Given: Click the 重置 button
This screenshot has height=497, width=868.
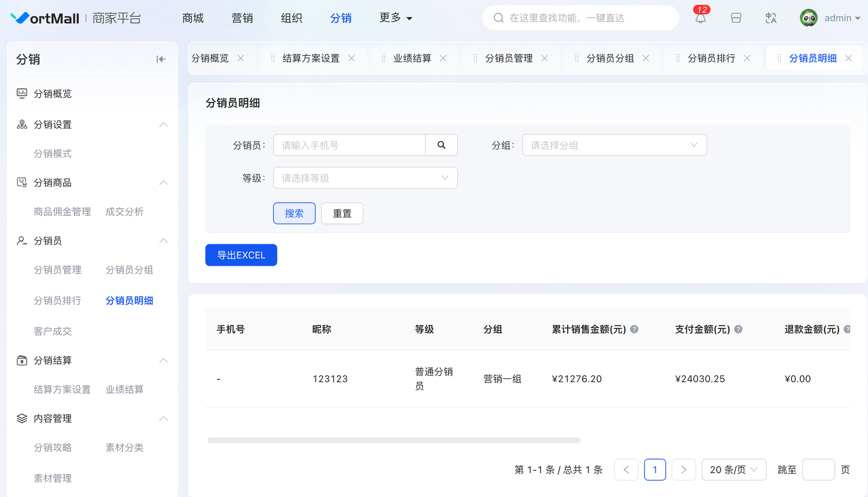Looking at the screenshot, I should click(342, 214).
